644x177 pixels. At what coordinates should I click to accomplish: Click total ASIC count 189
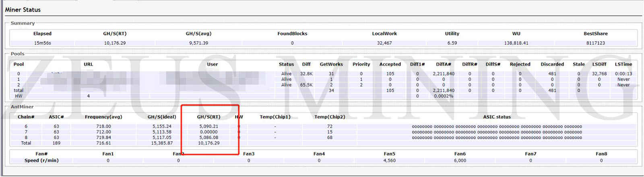[56, 143]
